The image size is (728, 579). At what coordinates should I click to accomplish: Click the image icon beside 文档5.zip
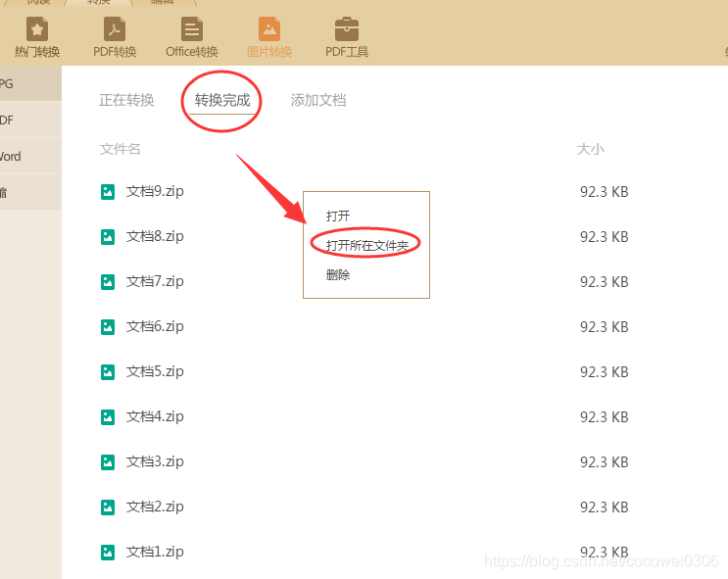pyautogui.click(x=108, y=372)
